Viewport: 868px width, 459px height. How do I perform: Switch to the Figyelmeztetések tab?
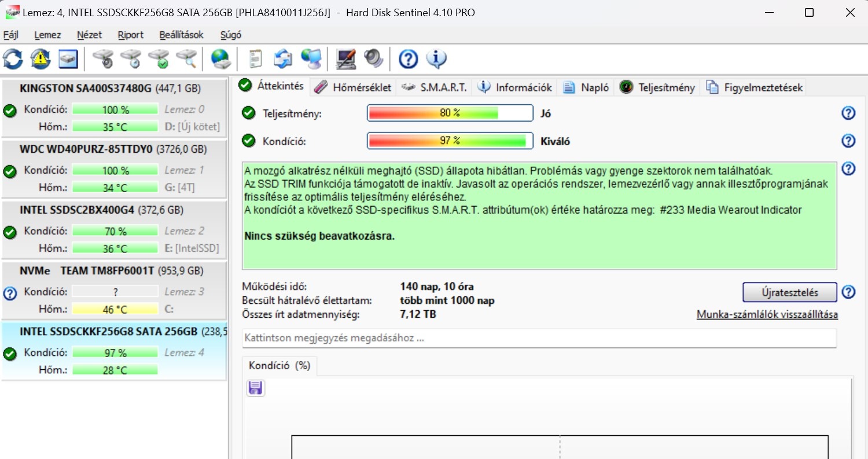point(754,87)
